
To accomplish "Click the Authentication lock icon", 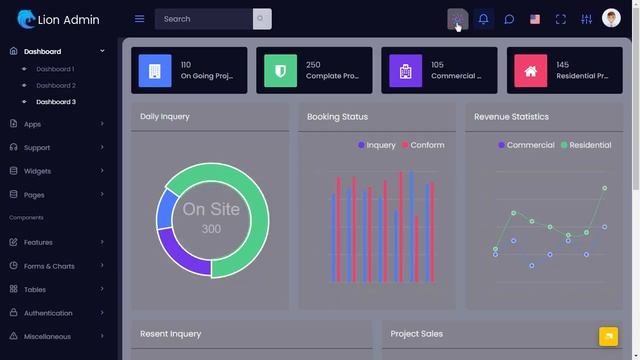I will [x=13, y=313].
